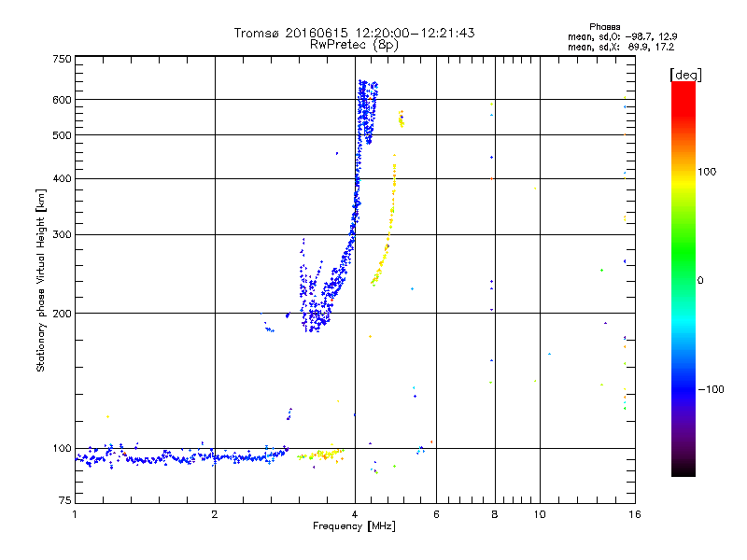Image resolution: width=747 pixels, height=560 pixels.
Task: Click x-axis tick label '8'
Action: click(x=495, y=514)
